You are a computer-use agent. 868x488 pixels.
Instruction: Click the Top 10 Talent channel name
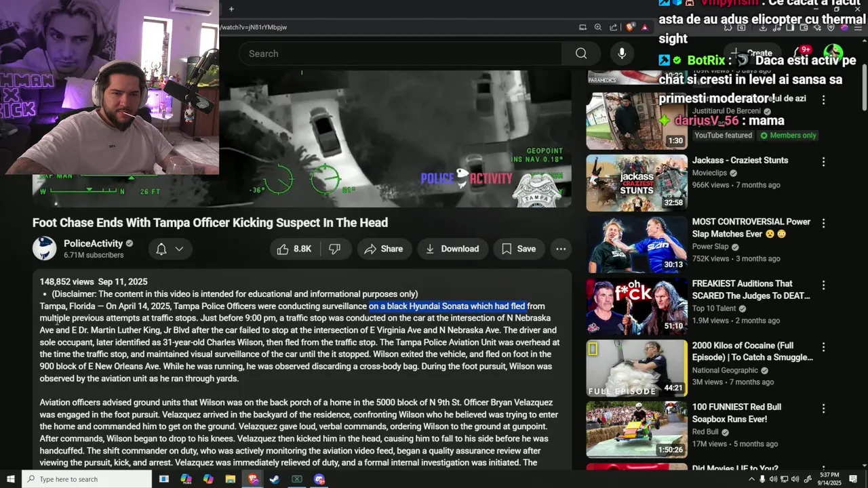(x=714, y=308)
